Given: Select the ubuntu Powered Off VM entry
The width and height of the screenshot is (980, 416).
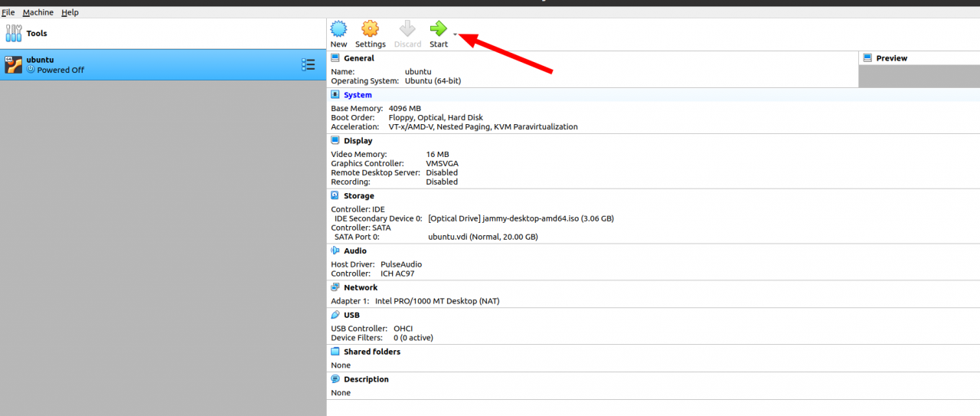Looking at the screenshot, I should [x=163, y=65].
